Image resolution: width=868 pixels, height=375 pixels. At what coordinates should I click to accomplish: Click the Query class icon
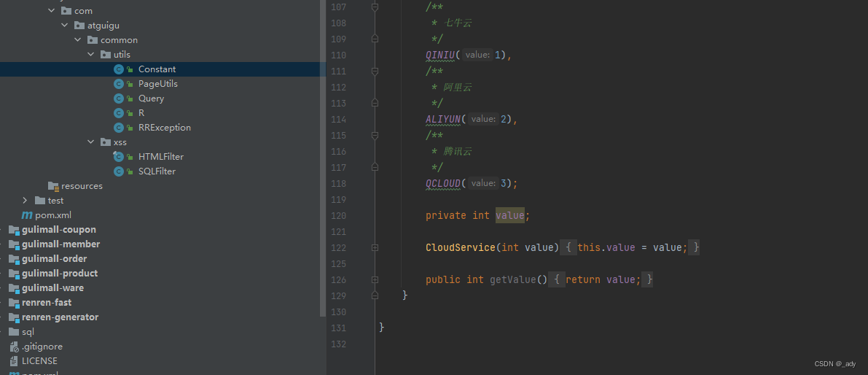(x=119, y=98)
